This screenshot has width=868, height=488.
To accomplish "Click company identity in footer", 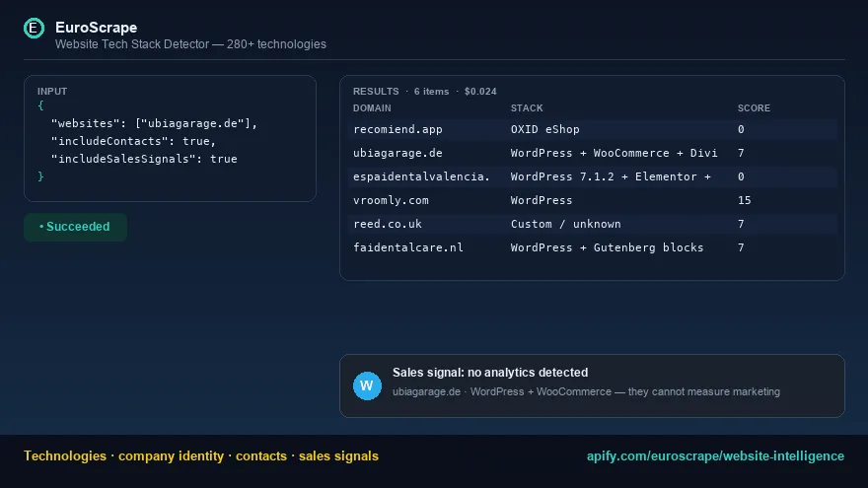I will point(171,455).
